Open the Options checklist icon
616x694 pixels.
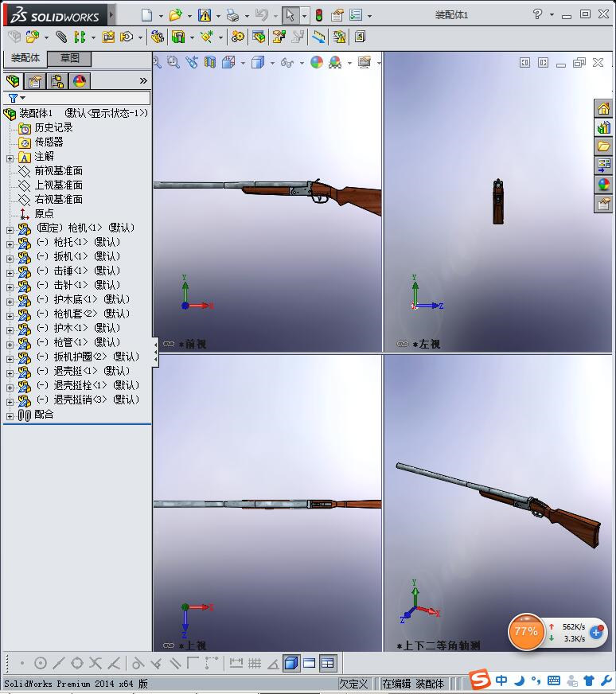pyautogui.click(x=356, y=15)
